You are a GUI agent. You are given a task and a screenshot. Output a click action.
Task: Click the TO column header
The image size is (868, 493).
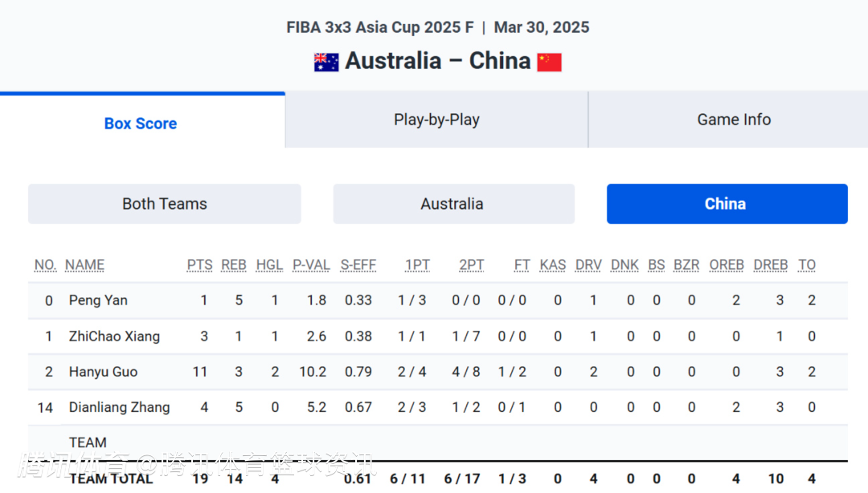807,265
